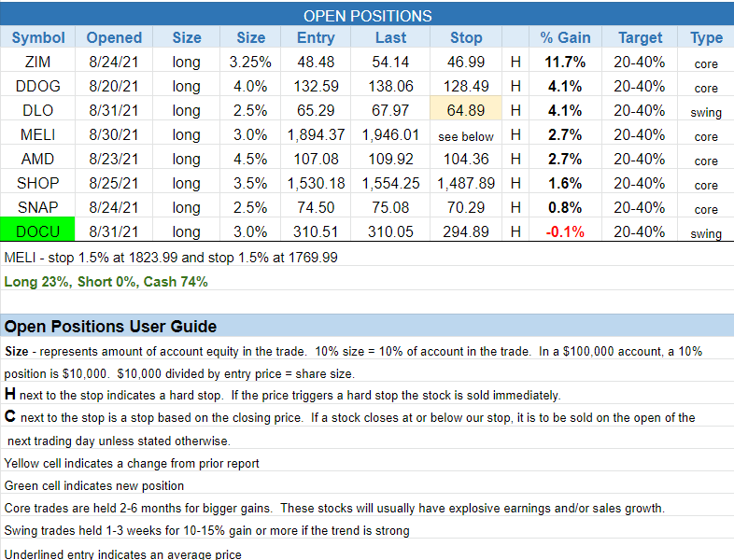This screenshot has height=560, width=734.
Task: Select the DDOG symbol cell
Action: pyautogui.click(x=38, y=86)
